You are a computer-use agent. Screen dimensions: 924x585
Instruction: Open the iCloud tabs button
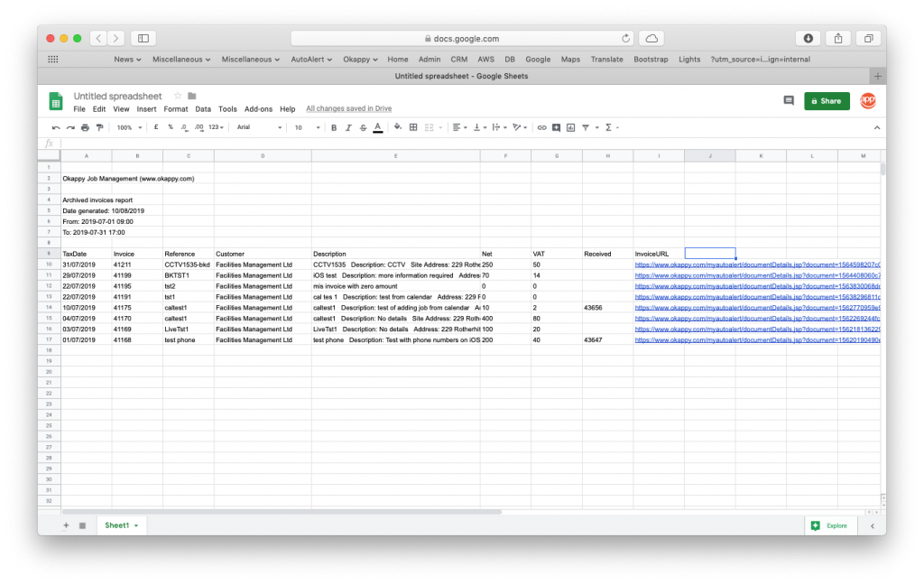point(651,38)
